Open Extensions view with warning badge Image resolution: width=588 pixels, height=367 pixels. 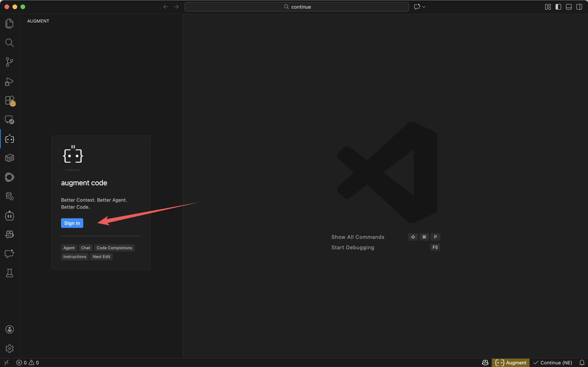tap(9, 100)
